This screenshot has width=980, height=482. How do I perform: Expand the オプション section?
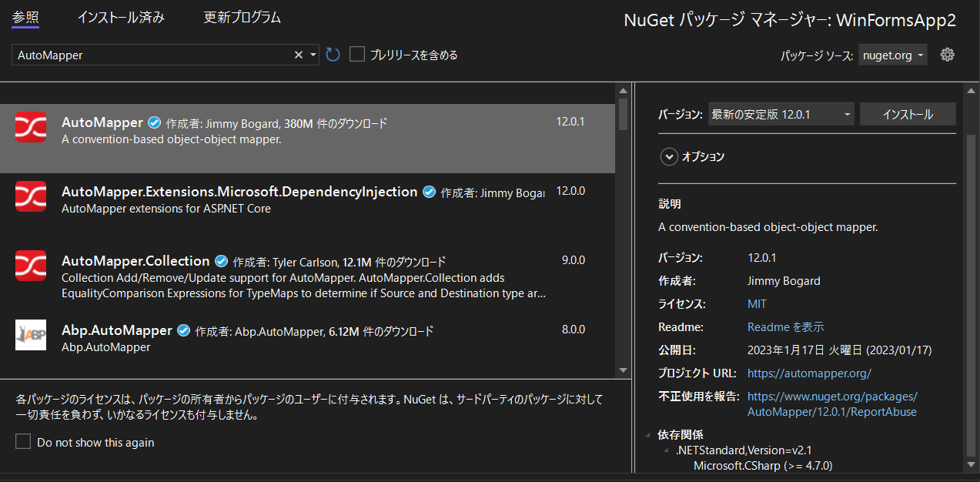coord(669,156)
